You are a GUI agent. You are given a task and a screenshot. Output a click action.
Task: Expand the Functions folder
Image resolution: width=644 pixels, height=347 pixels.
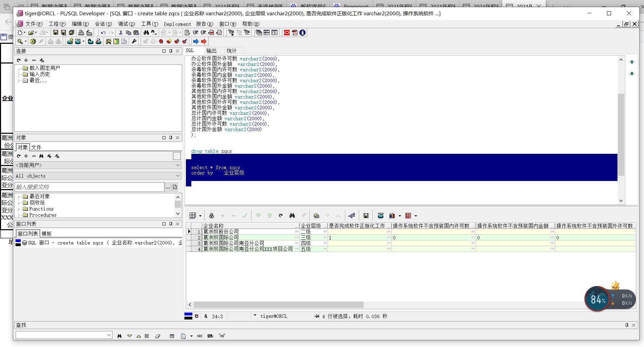click(19, 209)
